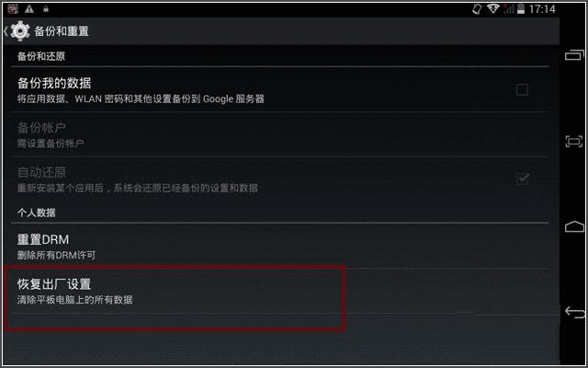Screen dimensions: 588x368
Task: Tap the screenshot capture navigation icon
Action: [x=573, y=141]
